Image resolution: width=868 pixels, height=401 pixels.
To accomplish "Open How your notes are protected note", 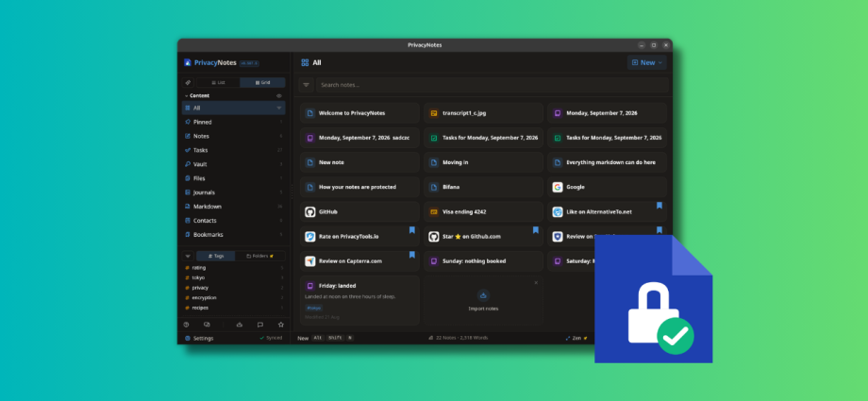I will click(x=359, y=187).
